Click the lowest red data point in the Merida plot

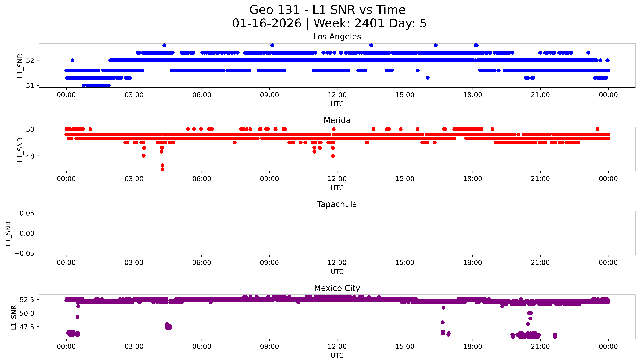point(162,169)
